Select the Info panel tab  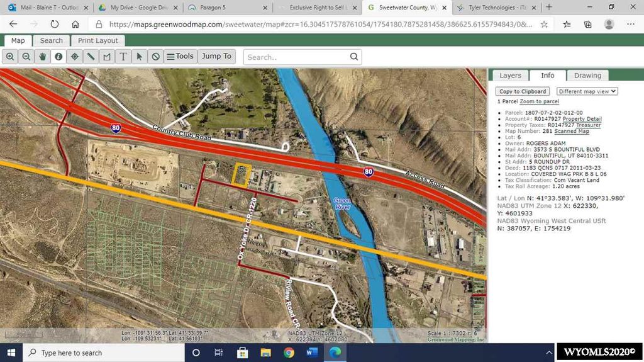[x=548, y=76]
